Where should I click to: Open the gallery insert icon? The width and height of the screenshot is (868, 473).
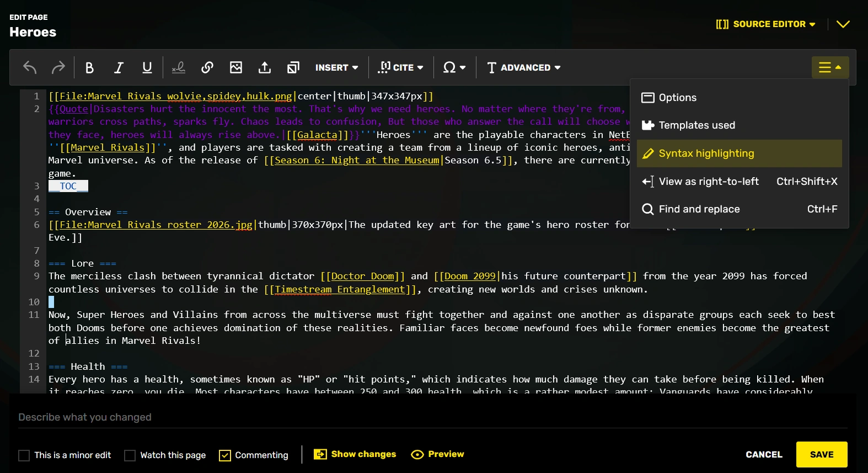click(x=293, y=67)
